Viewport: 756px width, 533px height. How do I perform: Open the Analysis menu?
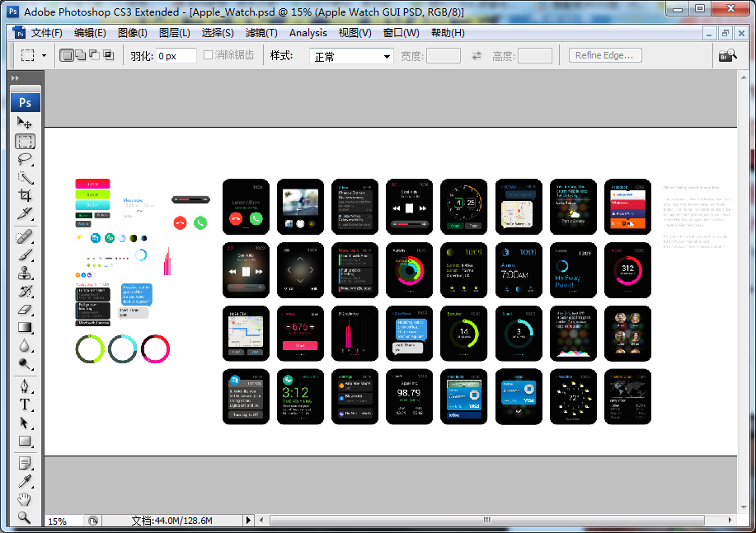(308, 33)
